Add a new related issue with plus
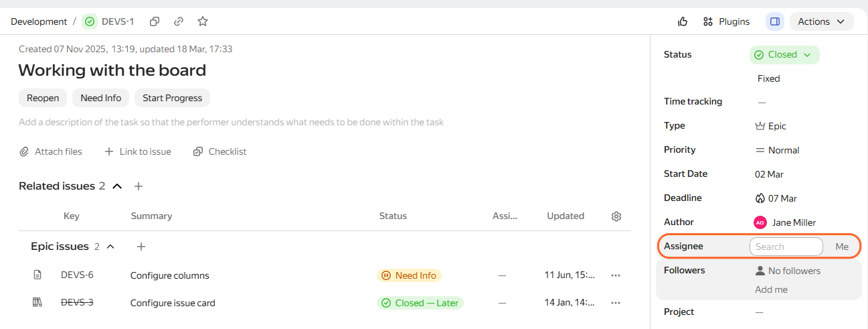This screenshot has width=868, height=329. point(139,186)
